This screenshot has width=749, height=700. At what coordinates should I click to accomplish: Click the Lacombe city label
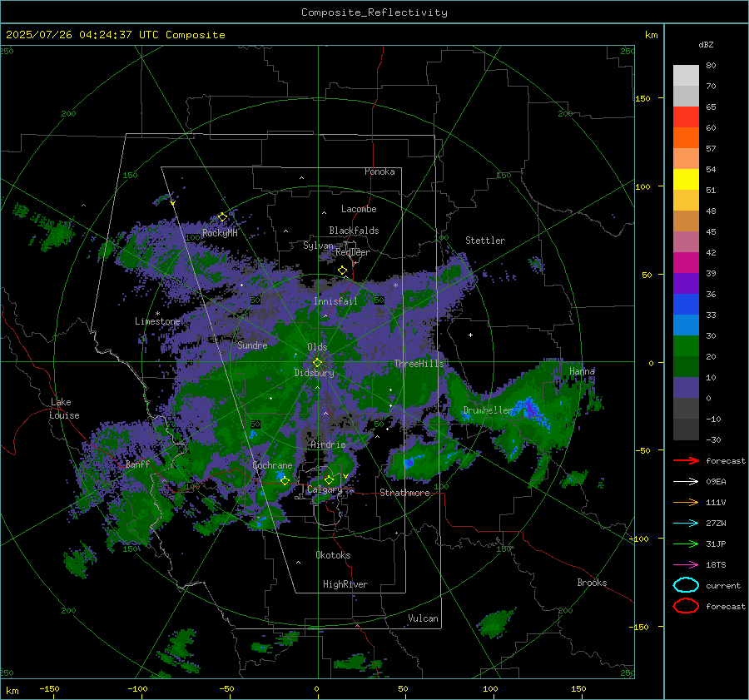click(359, 209)
